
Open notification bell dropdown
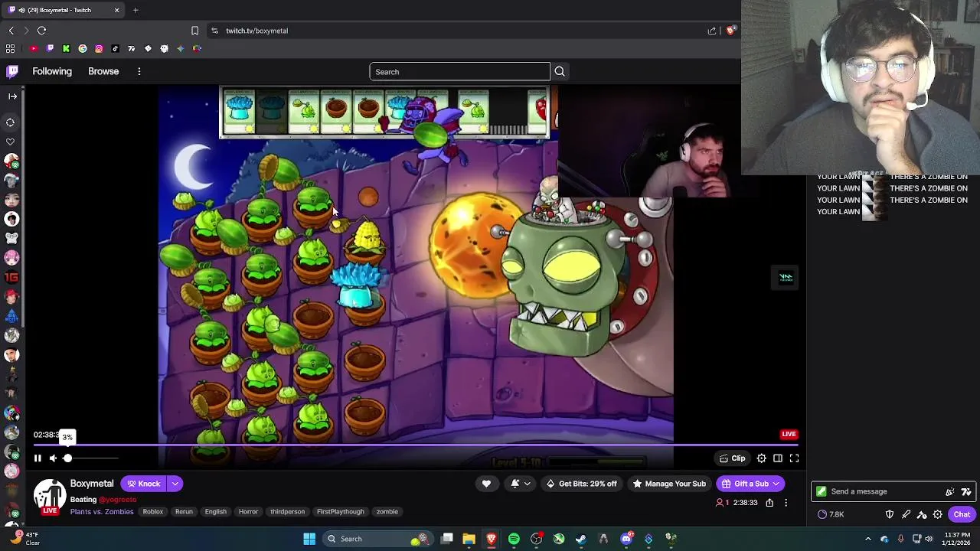click(520, 484)
